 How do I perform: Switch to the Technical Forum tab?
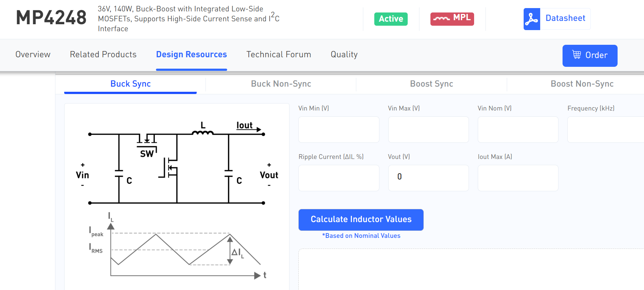pyautogui.click(x=279, y=54)
